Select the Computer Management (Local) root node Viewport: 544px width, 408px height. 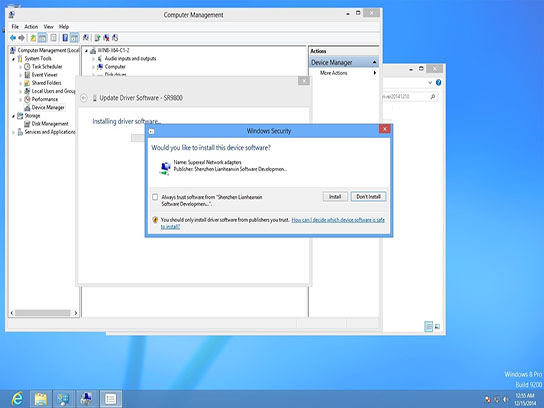(x=45, y=50)
